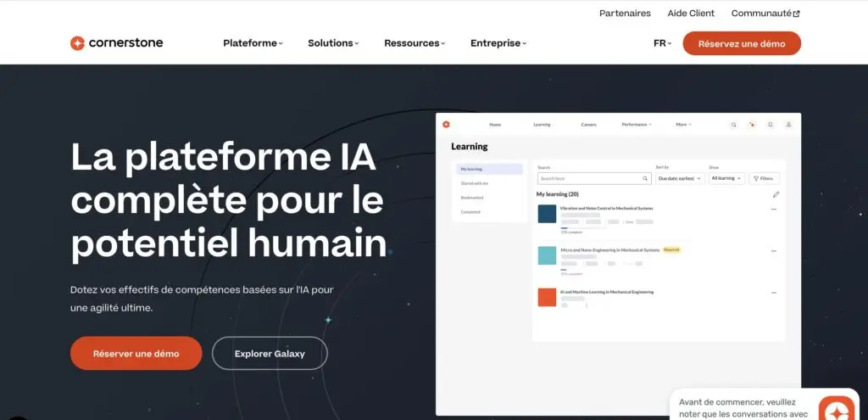868x420 pixels.
Task: Open the All learning show dropdown
Action: point(726,178)
